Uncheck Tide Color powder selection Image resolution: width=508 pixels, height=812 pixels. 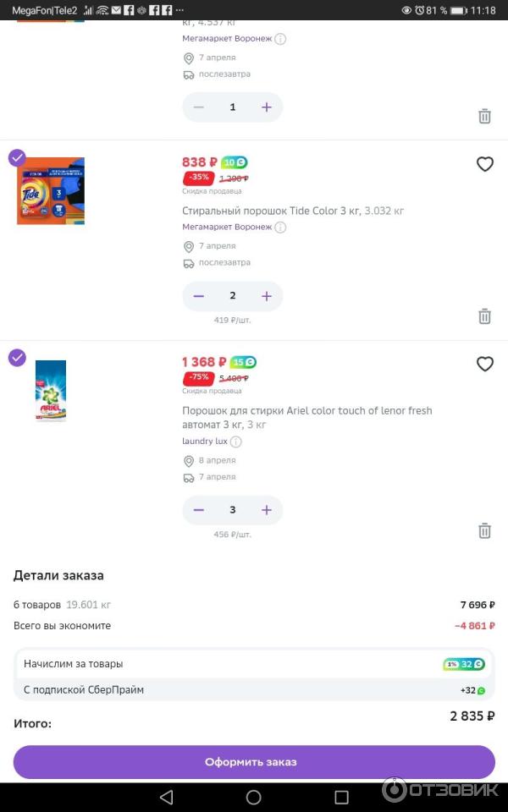(17, 158)
